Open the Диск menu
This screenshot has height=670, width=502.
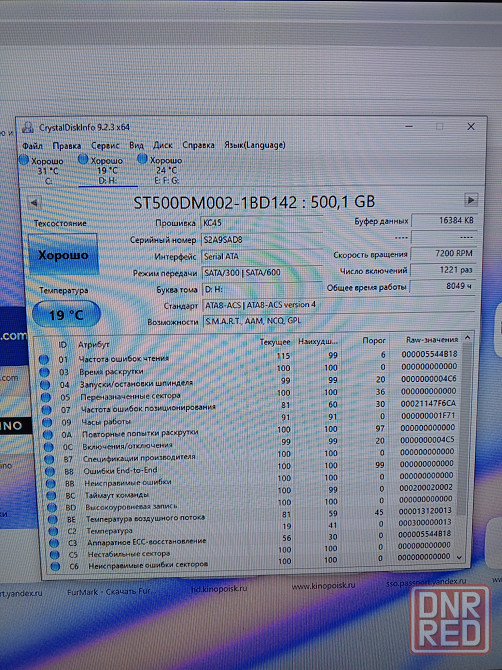[163, 145]
